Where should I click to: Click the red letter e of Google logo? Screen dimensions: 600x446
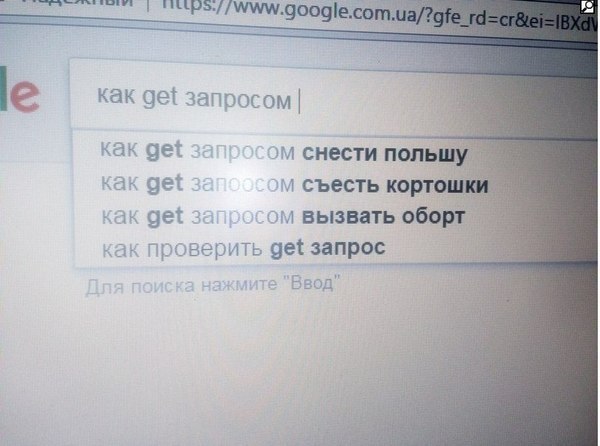(x=24, y=96)
